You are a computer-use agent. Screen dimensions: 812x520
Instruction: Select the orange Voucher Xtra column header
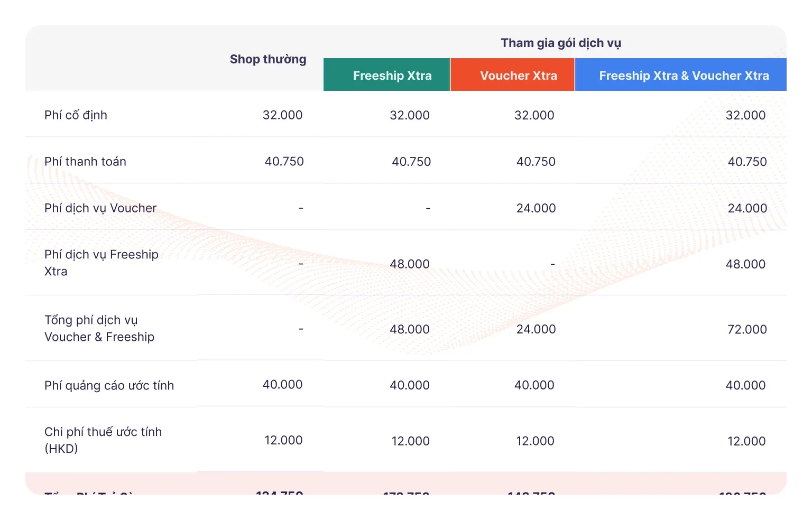pos(518,76)
